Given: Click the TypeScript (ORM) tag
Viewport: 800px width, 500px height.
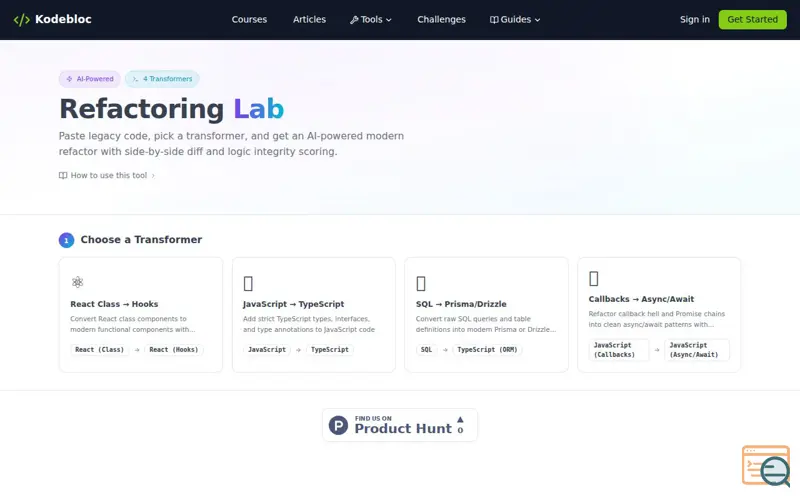Looking at the screenshot, I should click(487, 350).
